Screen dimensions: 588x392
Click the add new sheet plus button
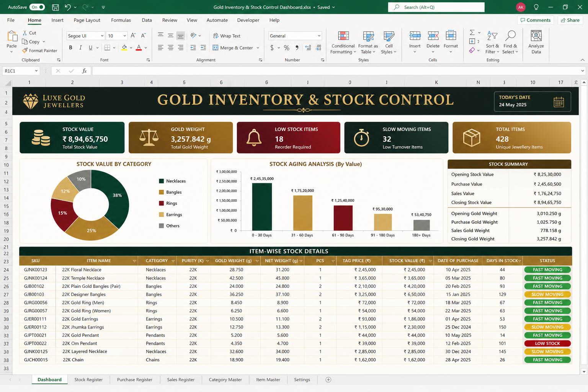[328, 380]
